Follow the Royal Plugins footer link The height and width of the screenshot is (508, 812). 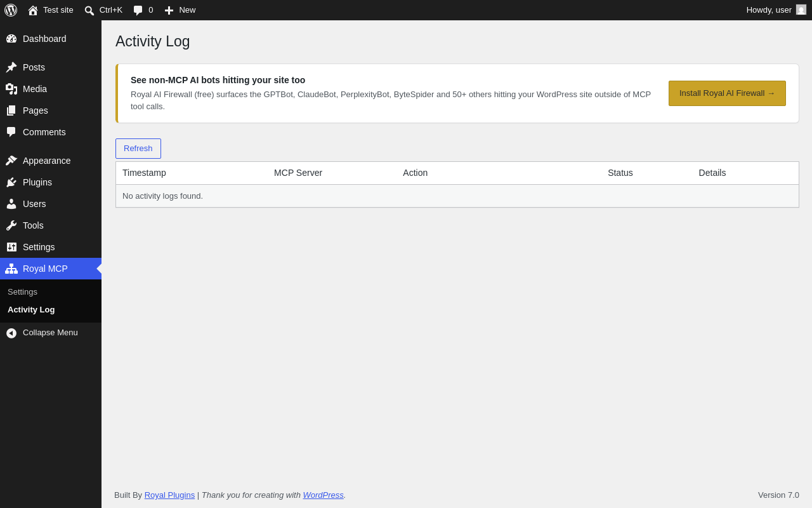click(169, 495)
